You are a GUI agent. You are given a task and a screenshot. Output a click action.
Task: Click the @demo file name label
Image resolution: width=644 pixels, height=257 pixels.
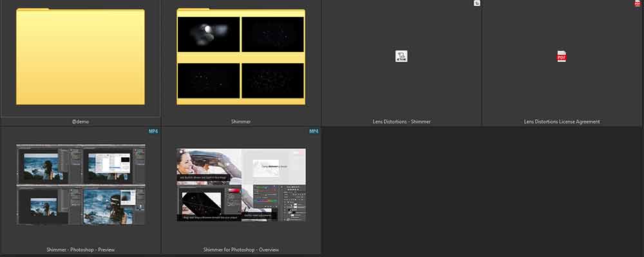[80, 122]
